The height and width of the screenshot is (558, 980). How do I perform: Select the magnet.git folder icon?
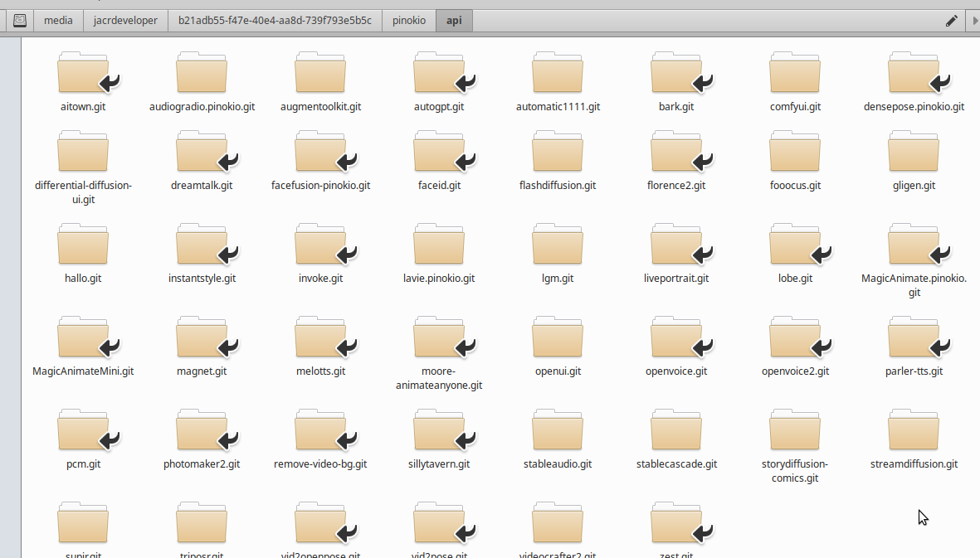pyautogui.click(x=202, y=338)
